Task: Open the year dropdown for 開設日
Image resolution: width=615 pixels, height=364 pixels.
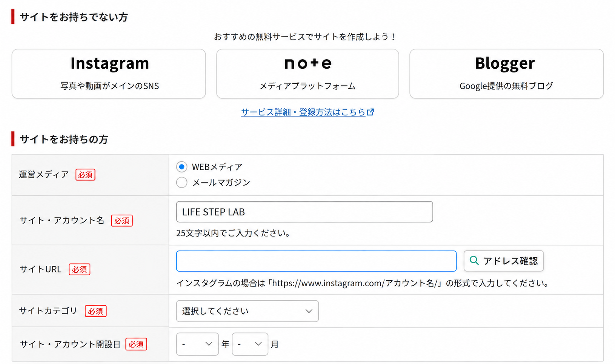Action: coord(197,344)
